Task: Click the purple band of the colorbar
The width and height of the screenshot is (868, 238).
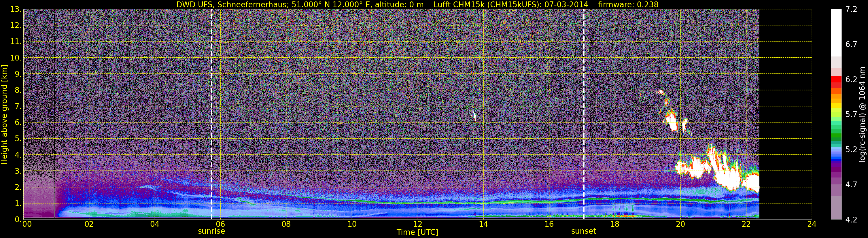Action: (x=836, y=169)
